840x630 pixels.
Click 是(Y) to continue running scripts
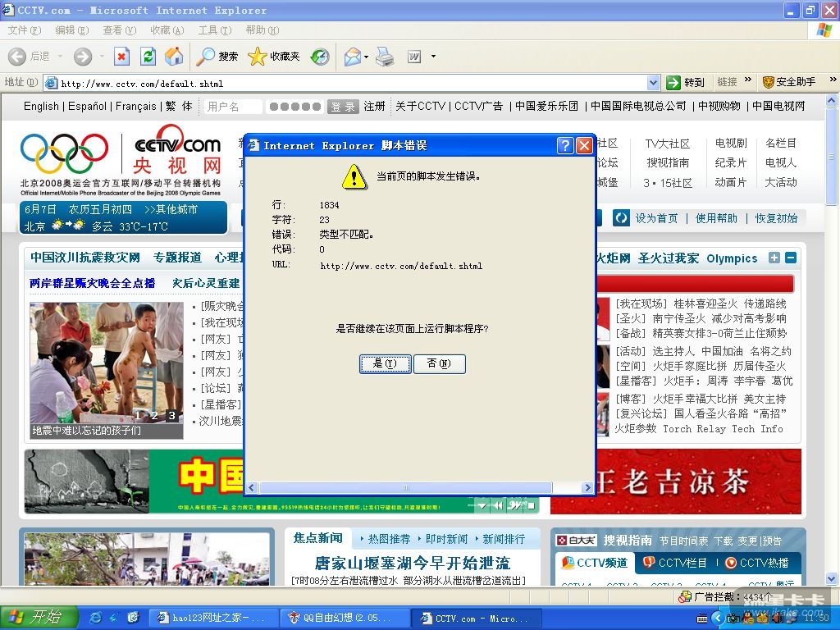click(x=386, y=363)
